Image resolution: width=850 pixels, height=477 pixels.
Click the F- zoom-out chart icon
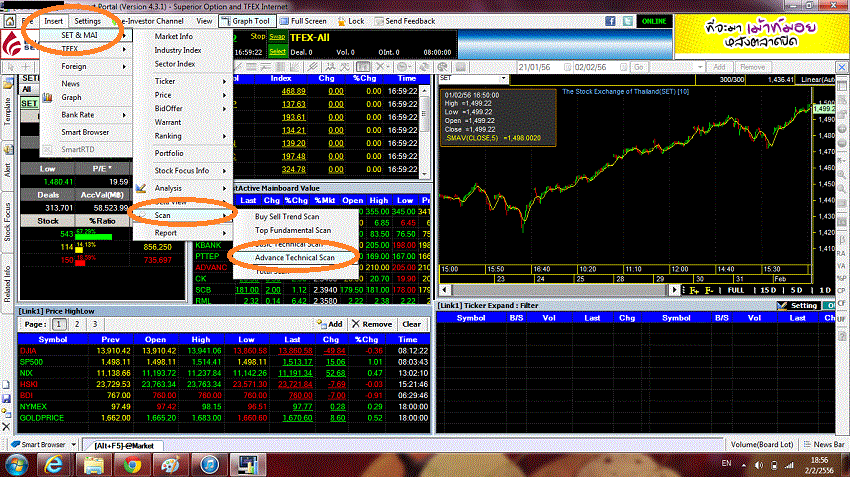tap(708, 291)
